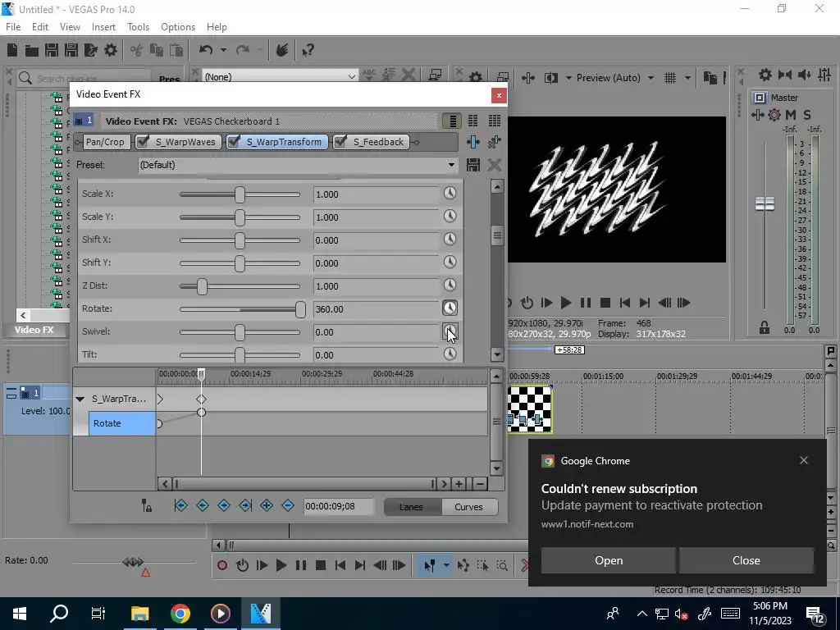
Task: Open the Preview (Auto) quality dropdown
Action: pos(651,78)
